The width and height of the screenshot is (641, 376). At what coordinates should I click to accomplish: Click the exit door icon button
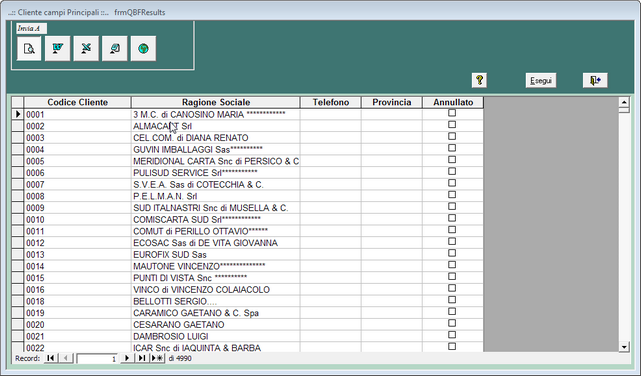point(595,81)
